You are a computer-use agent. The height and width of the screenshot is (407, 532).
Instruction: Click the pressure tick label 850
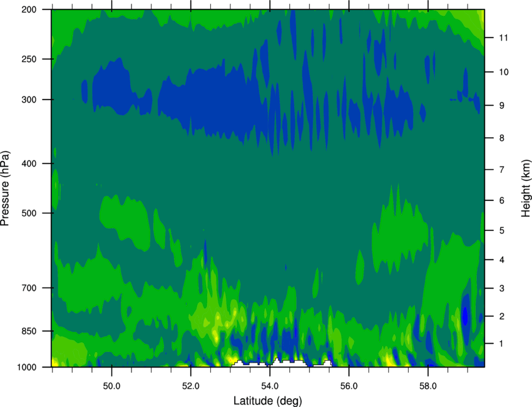click(x=29, y=331)
